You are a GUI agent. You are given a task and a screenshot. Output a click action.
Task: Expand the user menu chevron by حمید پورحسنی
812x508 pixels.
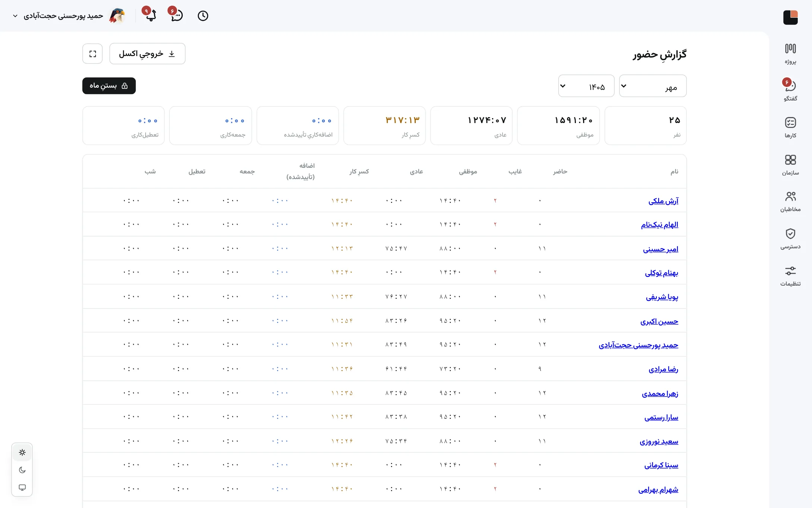click(15, 16)
